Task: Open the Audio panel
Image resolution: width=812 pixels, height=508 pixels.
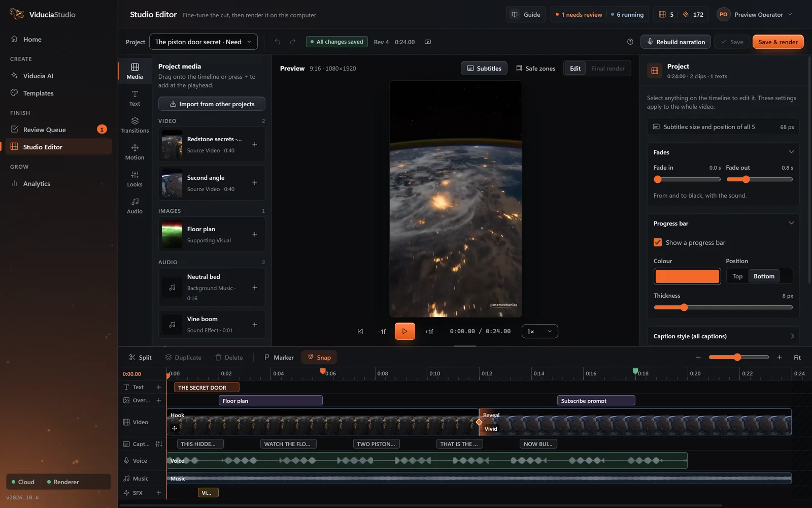Action: tap(134, 206)
